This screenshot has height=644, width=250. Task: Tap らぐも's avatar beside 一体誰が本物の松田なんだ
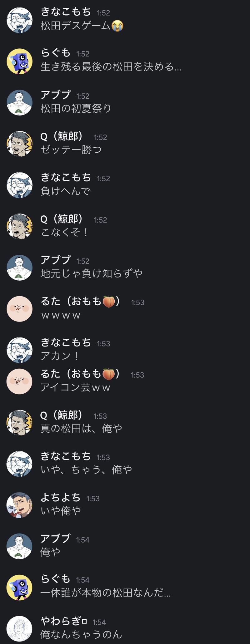(x=20, y=587)
